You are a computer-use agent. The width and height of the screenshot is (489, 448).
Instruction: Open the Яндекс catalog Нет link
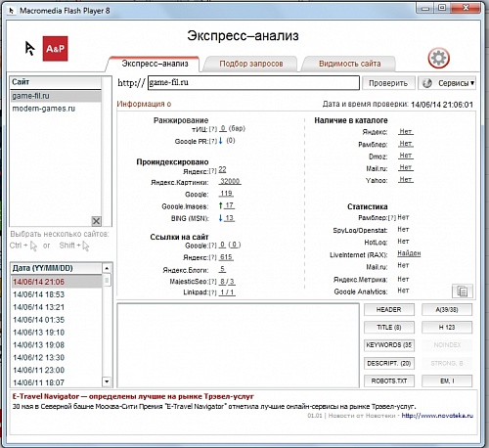406,132
